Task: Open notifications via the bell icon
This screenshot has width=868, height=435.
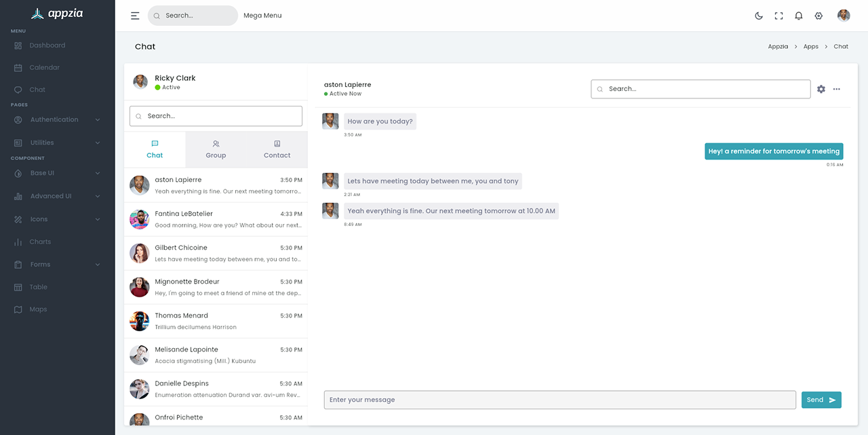Action: pos(799,15)
